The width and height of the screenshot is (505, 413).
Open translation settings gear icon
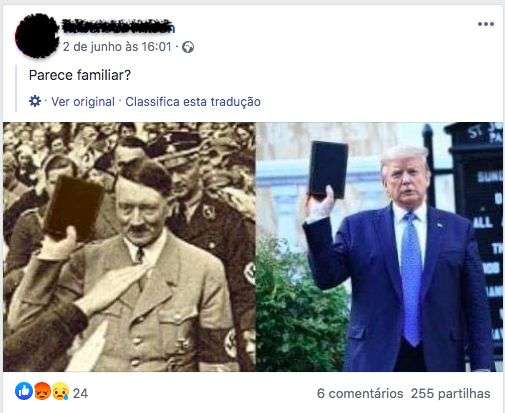coord(35,101)
